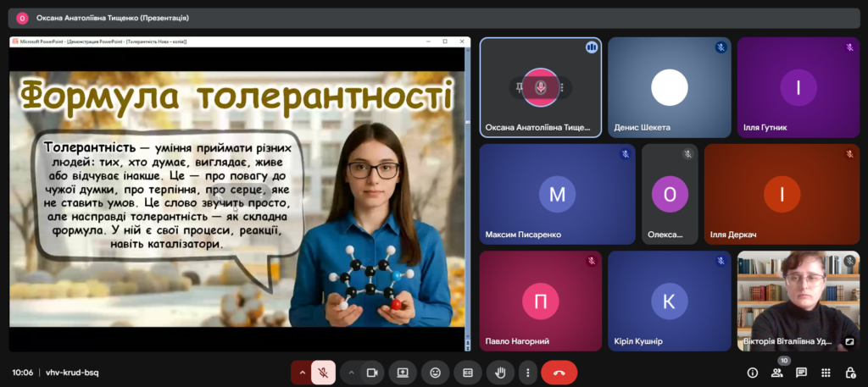Open host controls lock icon
The width and height of the screenshot is (868, 387).
click(x=850, y=373)
